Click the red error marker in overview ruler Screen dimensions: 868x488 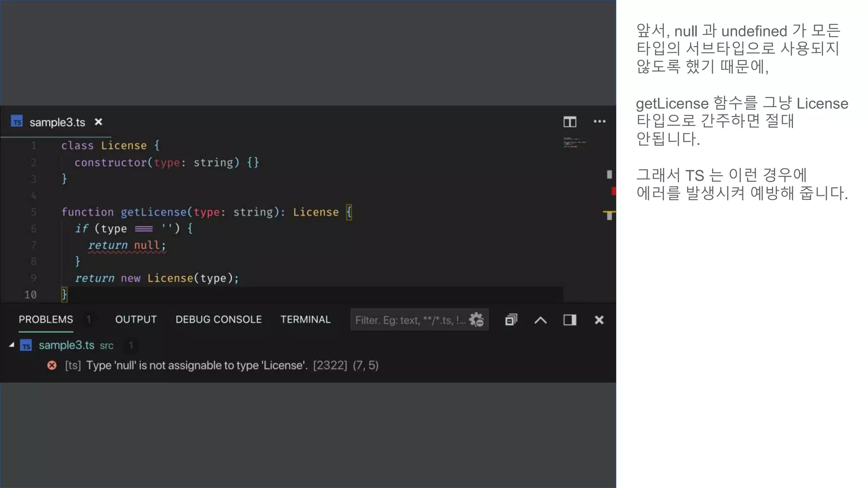tap(613, 191)
